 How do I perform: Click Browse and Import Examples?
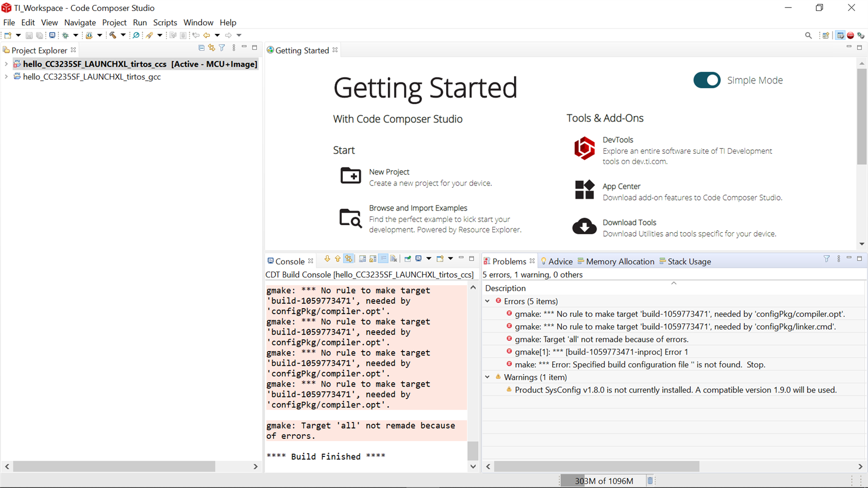pyautogui.click(x=418, y=208)
